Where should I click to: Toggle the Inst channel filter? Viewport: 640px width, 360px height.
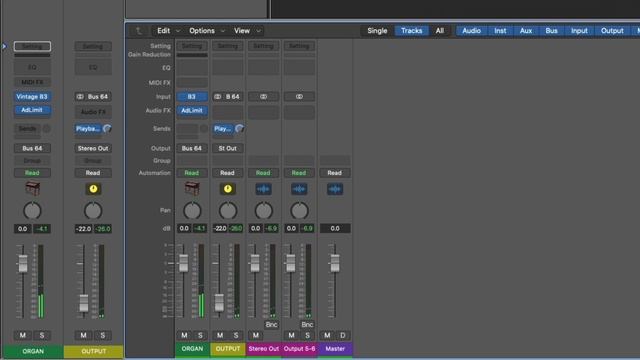(x=500, y=31)
